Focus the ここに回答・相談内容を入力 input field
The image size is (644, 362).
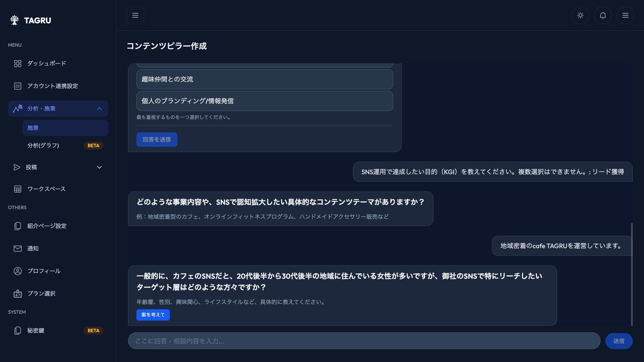364,341
